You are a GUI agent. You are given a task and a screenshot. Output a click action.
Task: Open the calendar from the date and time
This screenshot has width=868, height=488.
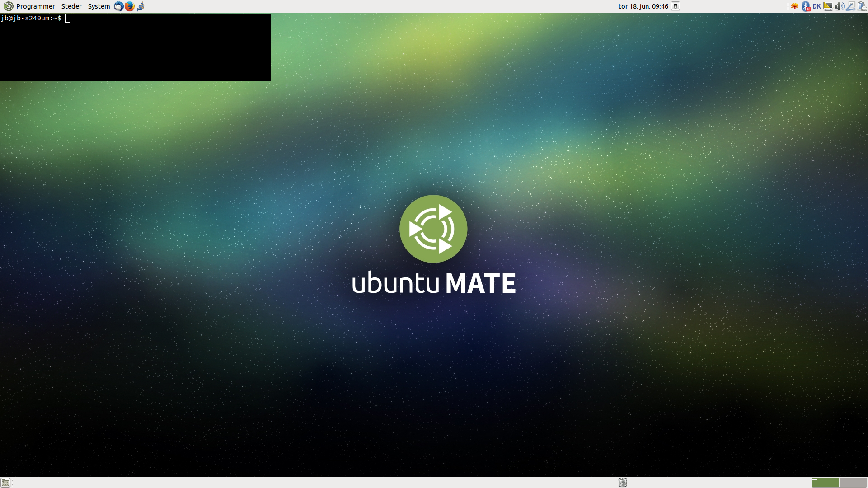[643, 6]
